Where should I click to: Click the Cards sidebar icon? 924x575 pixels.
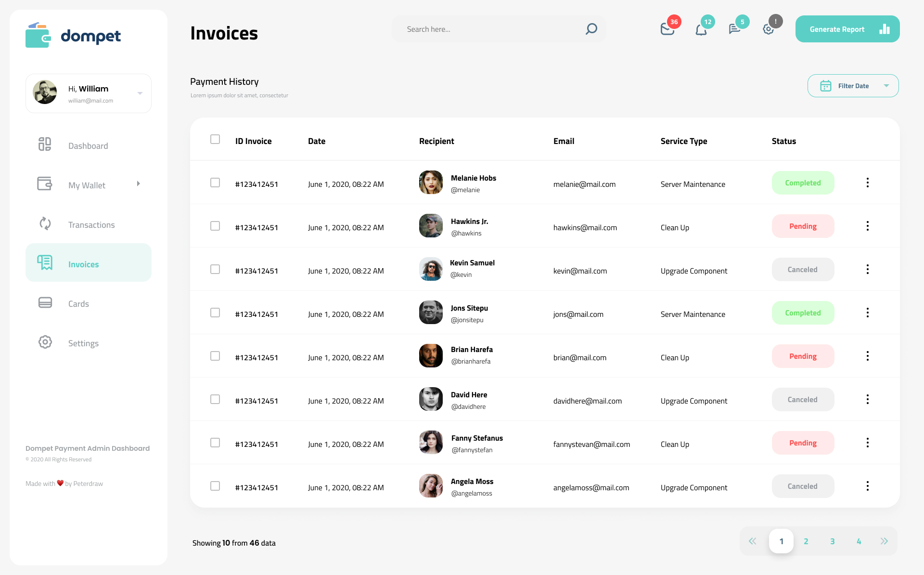pos(45,302)
